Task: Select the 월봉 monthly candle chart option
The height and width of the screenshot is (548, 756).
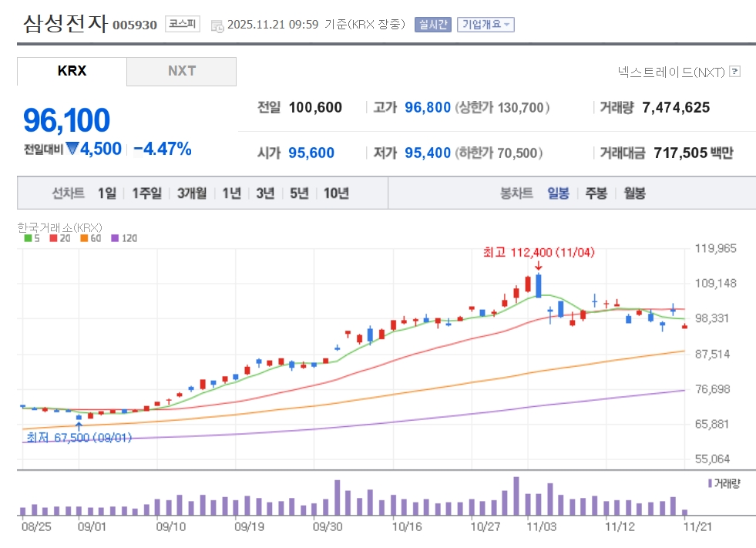Action: pos(634,193)
